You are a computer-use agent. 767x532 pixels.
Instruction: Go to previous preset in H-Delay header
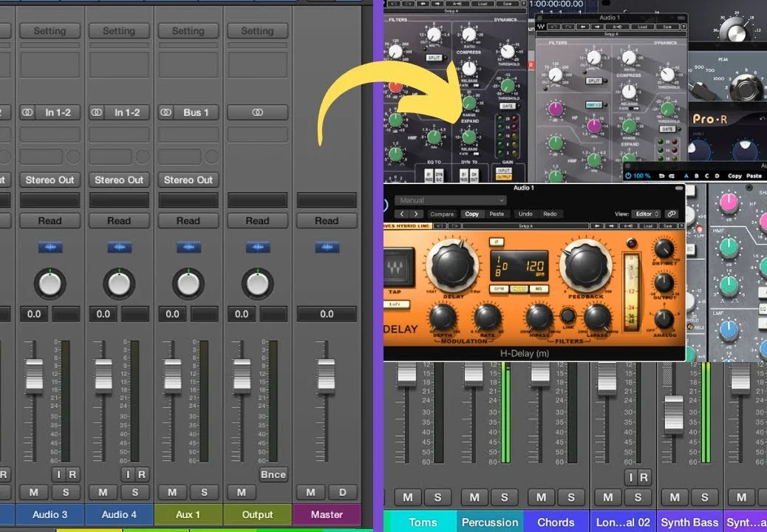point(401,214)
